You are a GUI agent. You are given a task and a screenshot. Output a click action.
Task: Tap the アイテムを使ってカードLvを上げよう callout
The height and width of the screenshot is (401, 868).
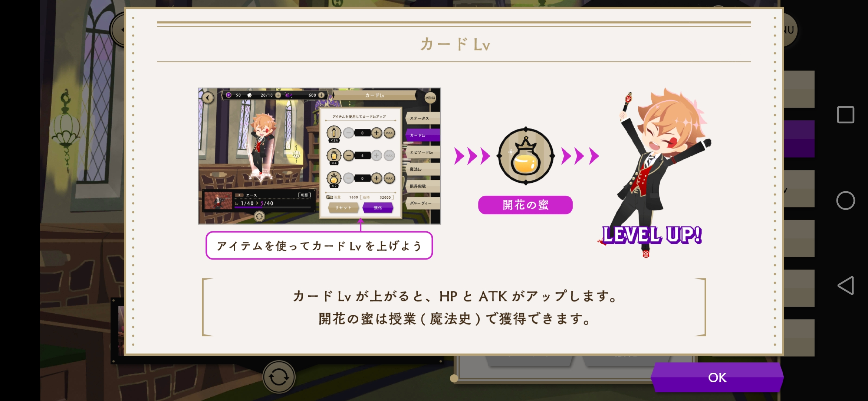click(319, 245)
